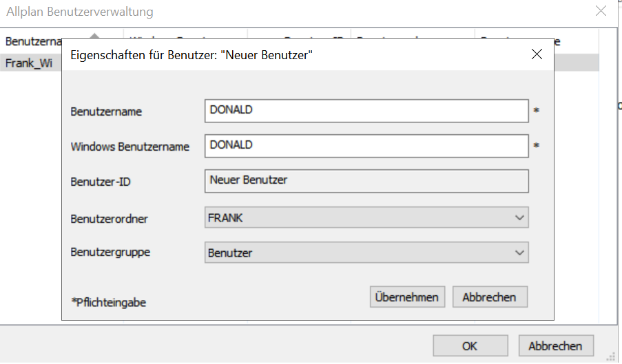Screen dimensions: 622x364
Task: Click the resize grip in the window corner
Action: click(609, 356)
